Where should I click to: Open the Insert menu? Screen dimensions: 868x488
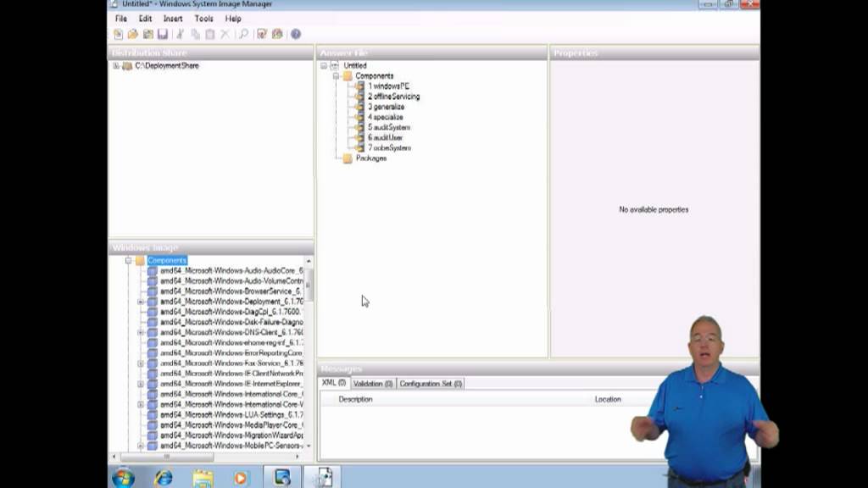(173, 19)
